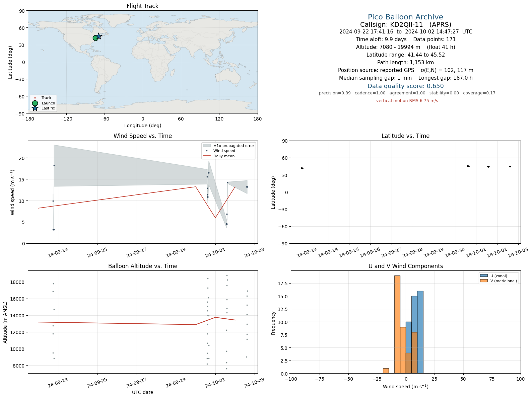Click the "Latitude vs. Time" chart title

[405, 136]
